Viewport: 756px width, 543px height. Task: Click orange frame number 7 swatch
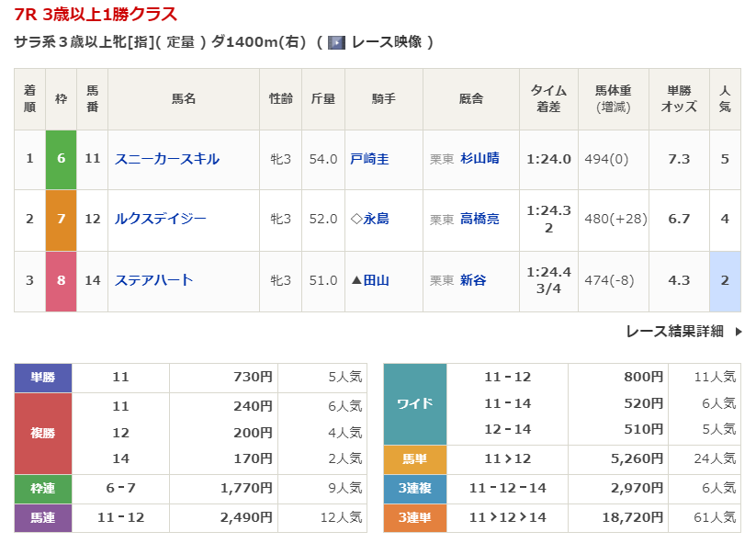tap(62, 219)
